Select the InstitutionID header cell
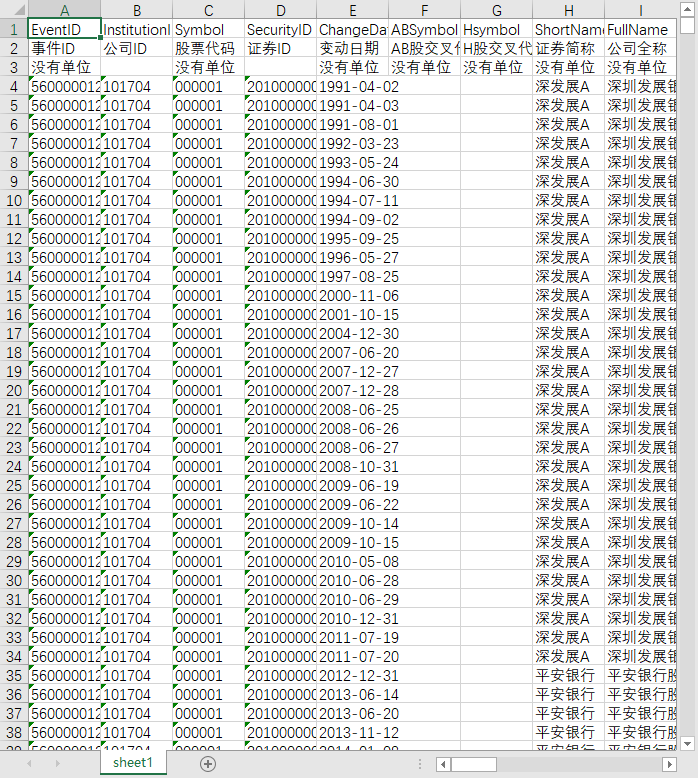This screenshot has height=778, width=698. point(136,29)
